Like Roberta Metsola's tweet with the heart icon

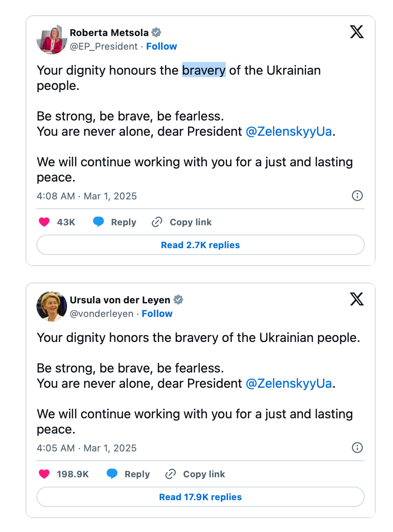coord(44,222)
